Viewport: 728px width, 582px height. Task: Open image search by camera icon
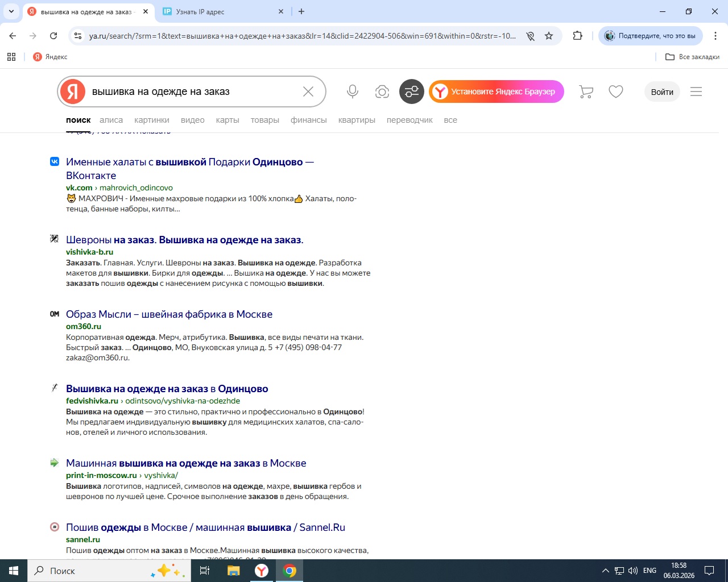coord(382,92)
